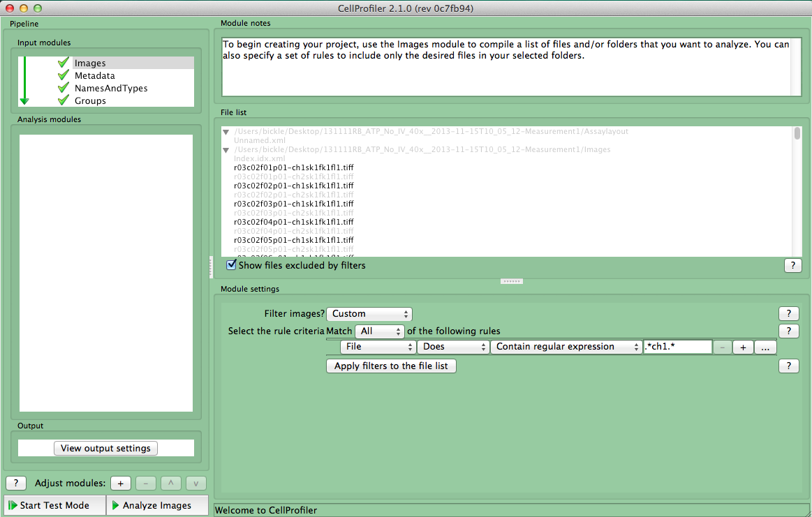Select excluded file r03c02f02p01-ch2sk1fk1fl1.tiff
This screenshot has width=812, height=517.
coord(294,195)
